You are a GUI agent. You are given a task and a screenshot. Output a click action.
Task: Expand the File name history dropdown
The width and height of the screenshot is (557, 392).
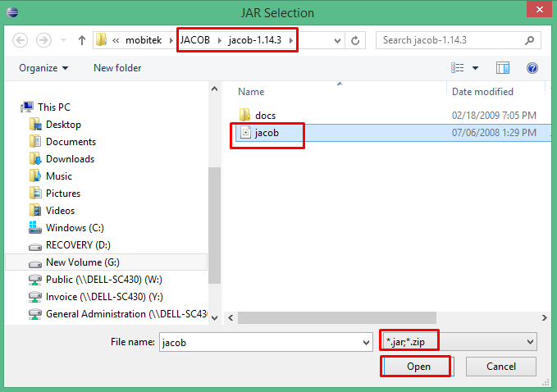click(366, 341)
